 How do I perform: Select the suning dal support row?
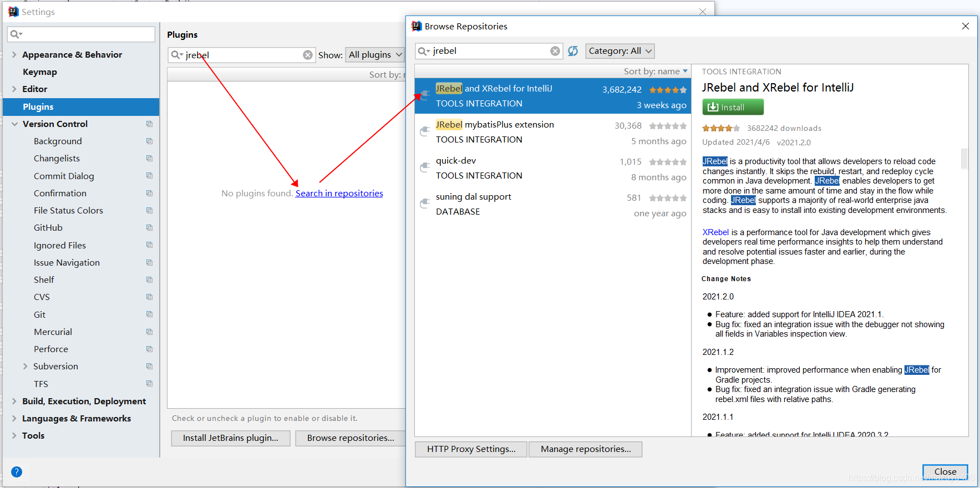click(553, 204)
